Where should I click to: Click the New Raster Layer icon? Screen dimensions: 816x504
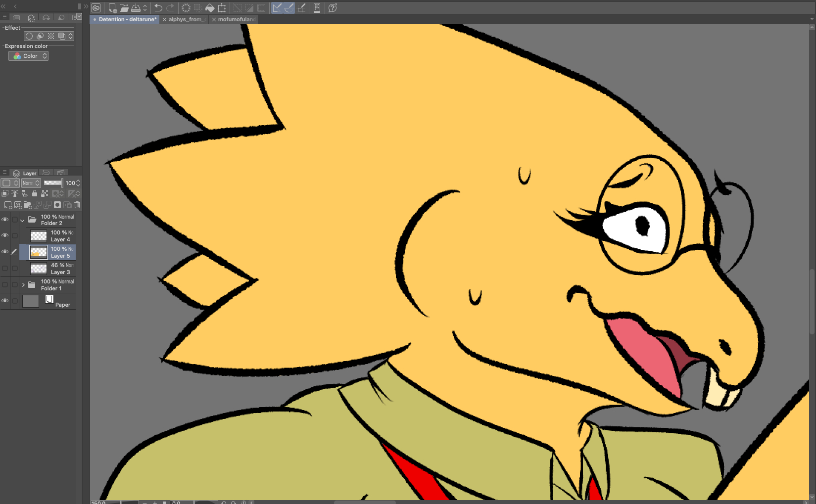8,205
